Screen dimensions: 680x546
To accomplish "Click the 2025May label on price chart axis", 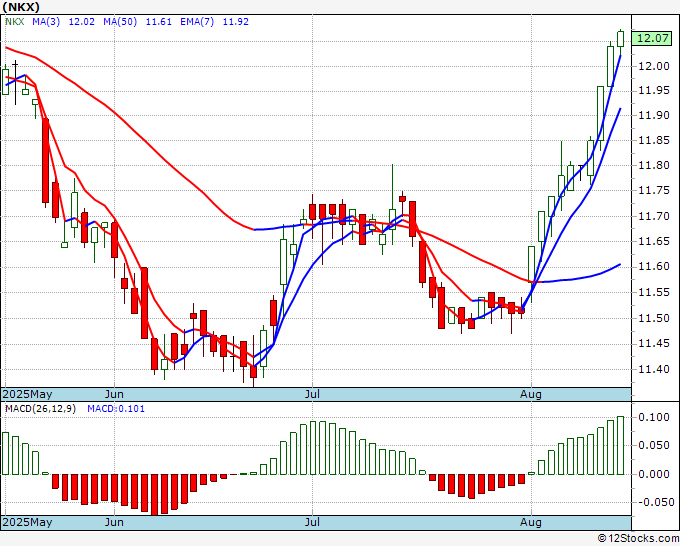I will click(x=27, y=394).
